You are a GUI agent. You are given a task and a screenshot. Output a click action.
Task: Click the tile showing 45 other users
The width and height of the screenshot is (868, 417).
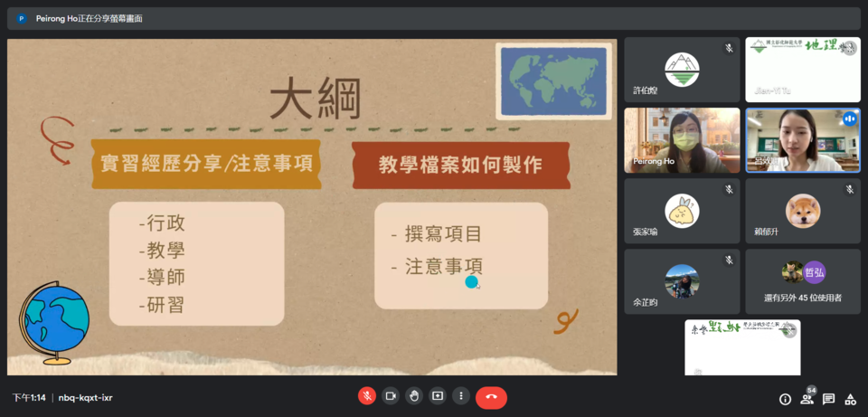click(803, 281)
